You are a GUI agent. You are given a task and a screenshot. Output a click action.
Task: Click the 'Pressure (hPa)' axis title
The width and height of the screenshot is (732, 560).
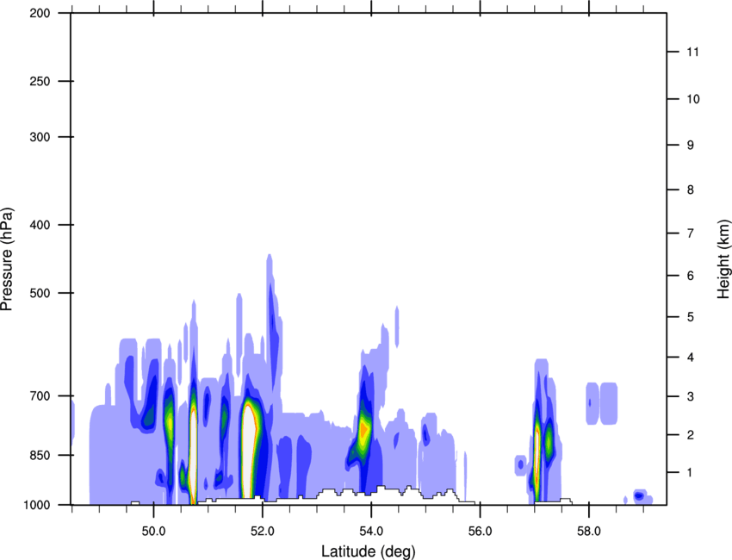pyautogui.click(x=7, y=259)
